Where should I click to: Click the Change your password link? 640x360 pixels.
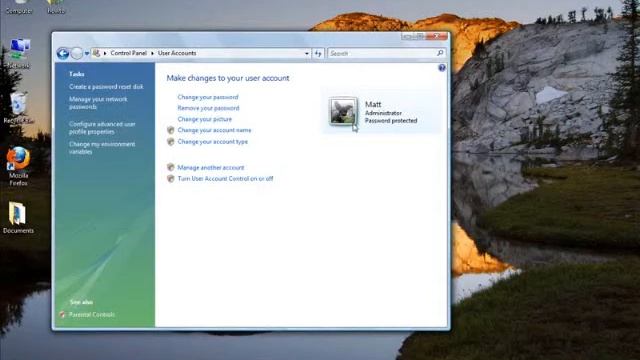coord(208,97)
